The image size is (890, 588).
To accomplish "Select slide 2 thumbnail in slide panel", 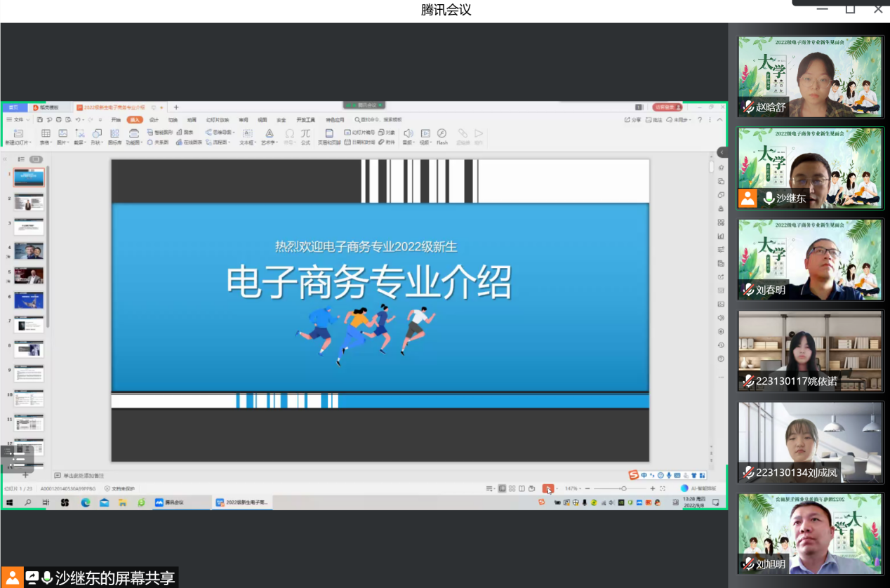I will pyautogui.click(x=29, y=203).
